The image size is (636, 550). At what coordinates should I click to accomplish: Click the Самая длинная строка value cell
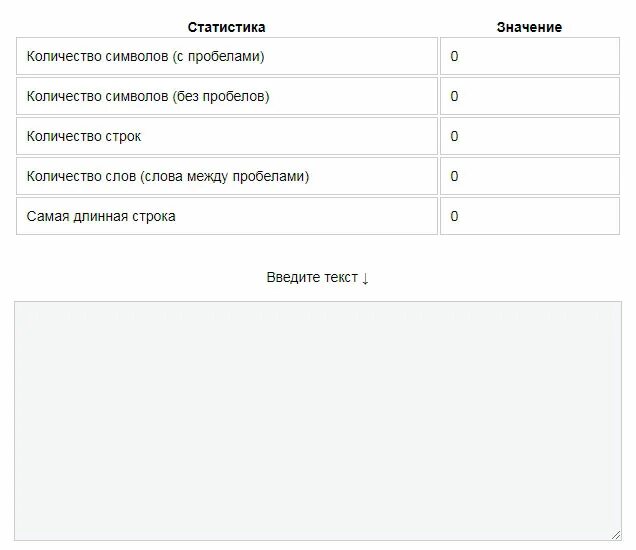click(529, 216)
